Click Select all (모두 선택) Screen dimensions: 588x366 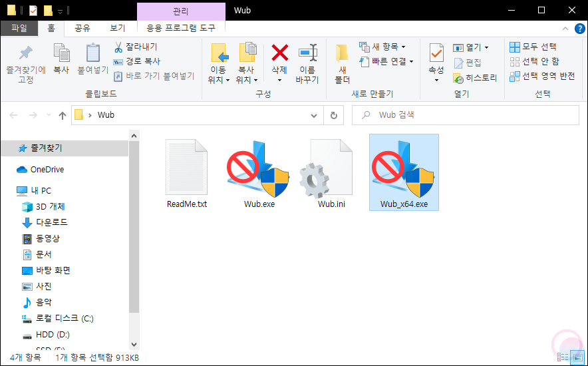click(533, 47)
